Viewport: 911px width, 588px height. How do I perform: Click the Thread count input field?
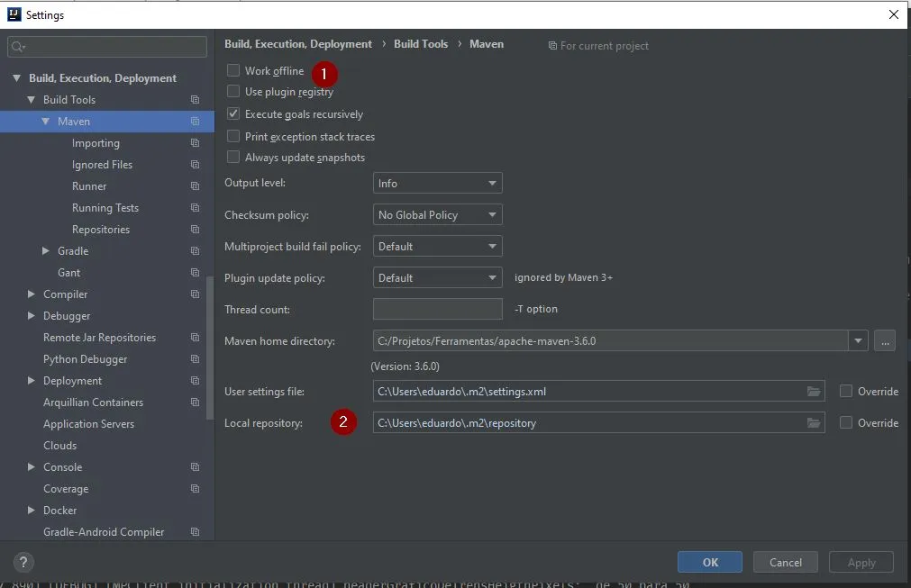tap(438, 310)
